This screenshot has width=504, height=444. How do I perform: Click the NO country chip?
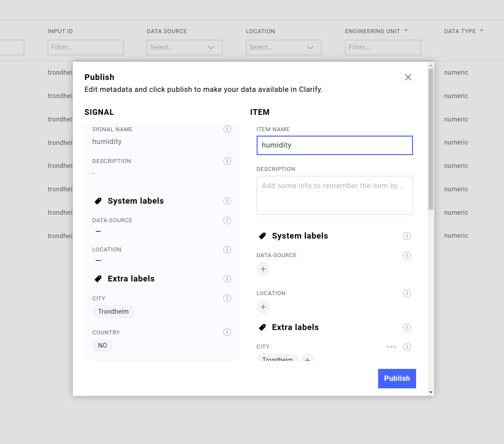[x=102, y=345]
